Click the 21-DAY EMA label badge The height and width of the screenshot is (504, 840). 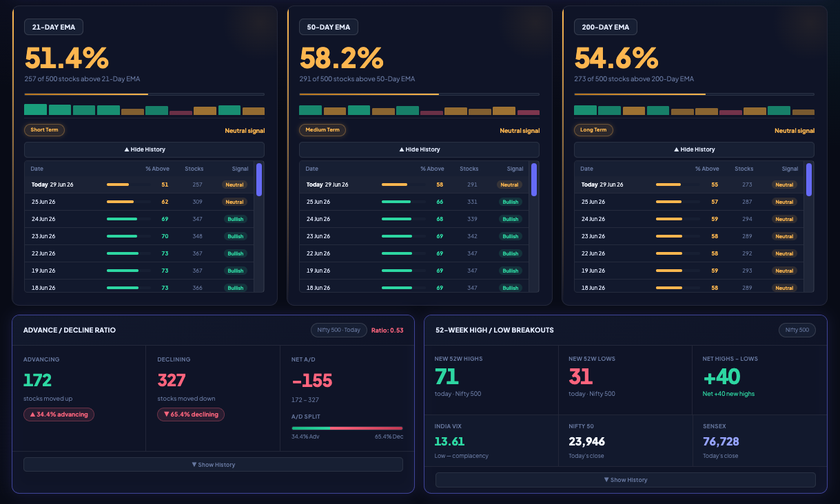54,27
